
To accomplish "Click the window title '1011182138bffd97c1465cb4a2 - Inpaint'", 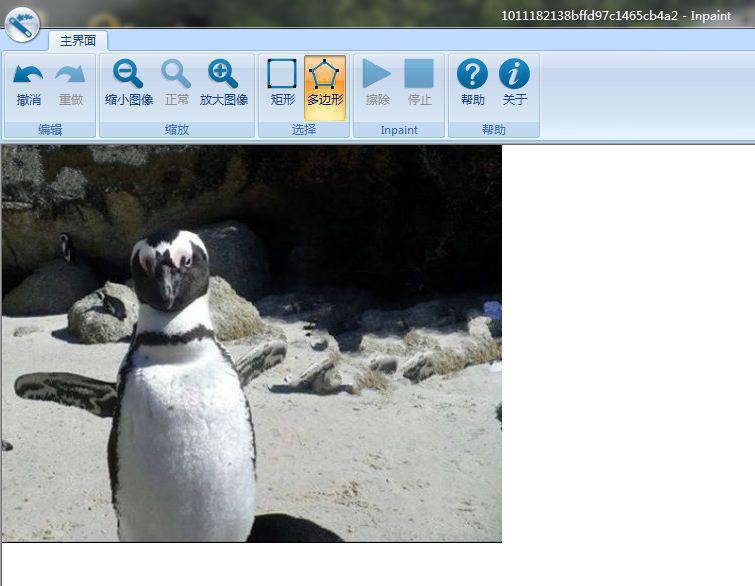I will coord(616,16).
